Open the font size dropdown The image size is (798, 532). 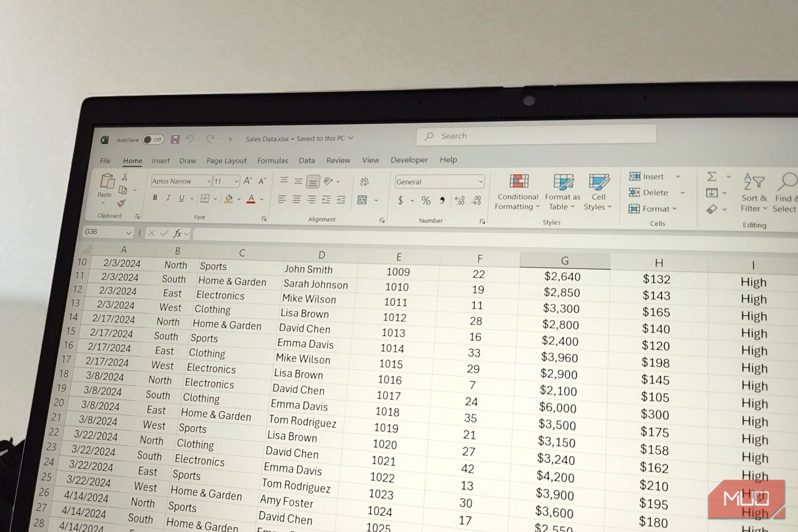237,182
